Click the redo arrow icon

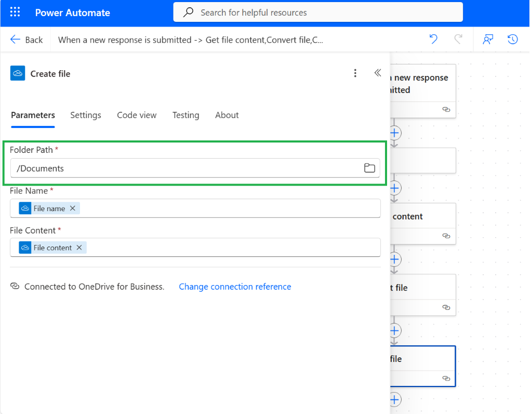coord(458,40)
